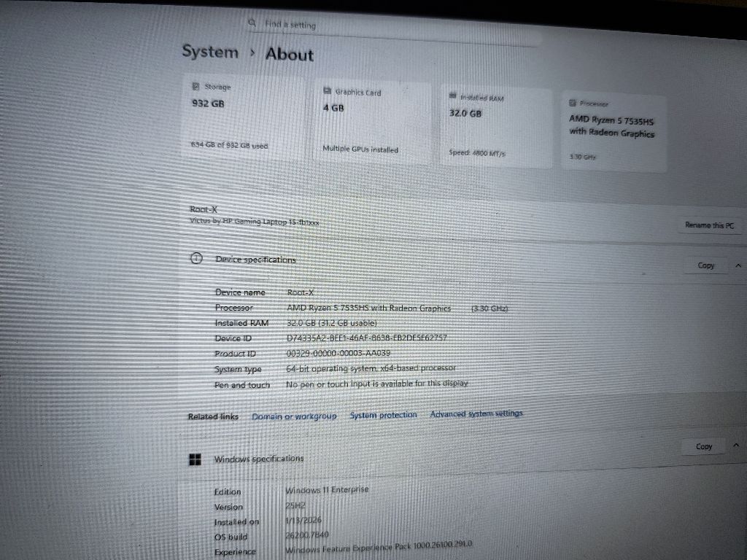
Task: Open the 634 GB of 932 GB used text
Action: [228, 146]
